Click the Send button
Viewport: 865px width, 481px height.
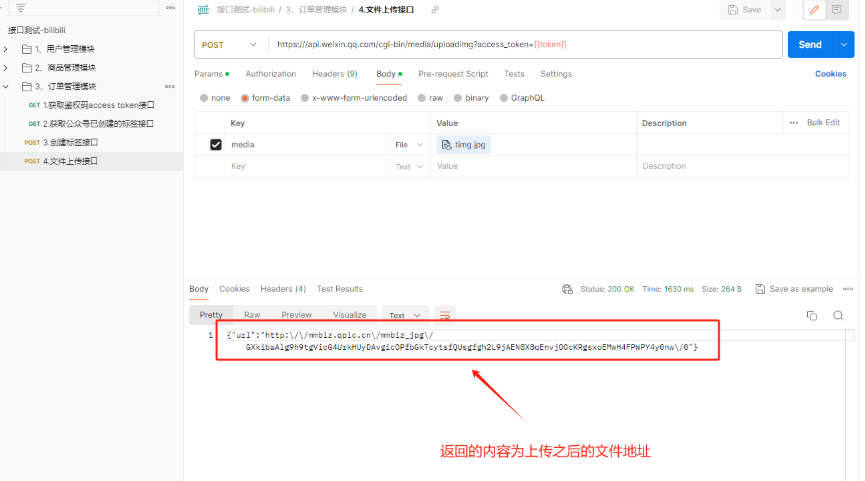pyautogui.click(x=810, y=45)
